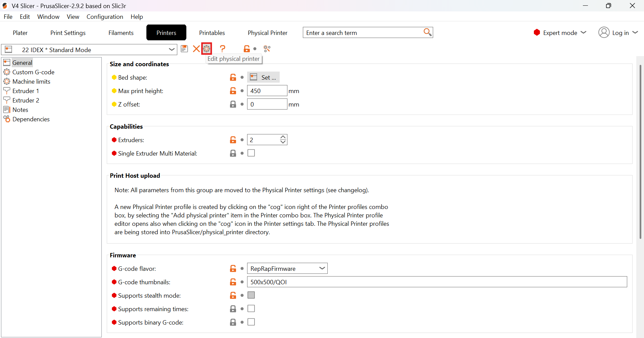Open the File menu
The width and height of the screenshot is (644, 338).
8,16
